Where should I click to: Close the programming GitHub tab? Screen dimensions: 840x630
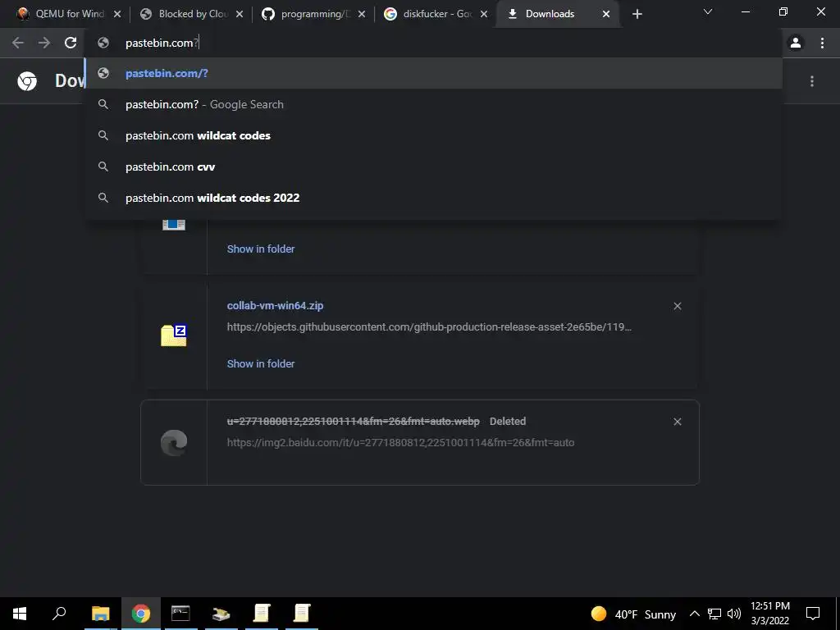[362, 15]
